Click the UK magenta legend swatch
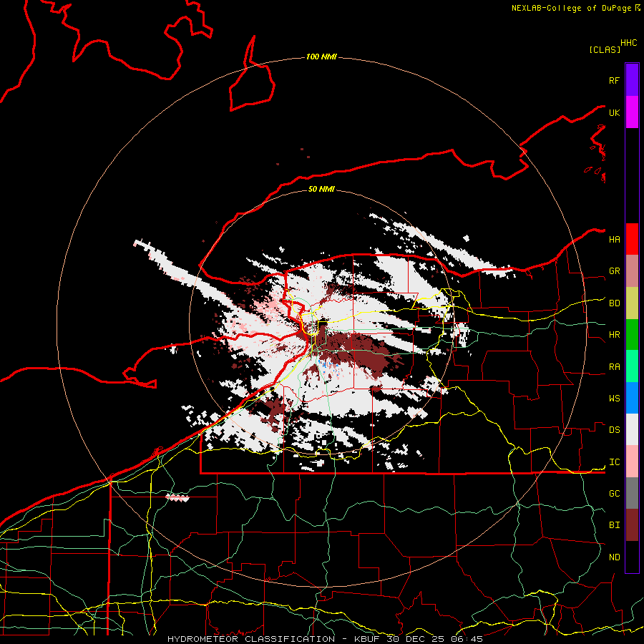Image resolution: width=644 pixels, height=644 pixels. point(632,112)
